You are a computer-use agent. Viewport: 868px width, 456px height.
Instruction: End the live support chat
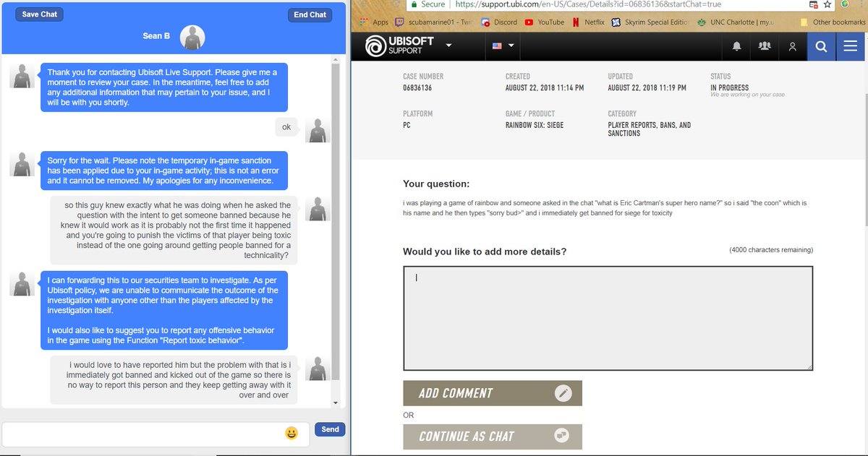(x=310, y=14)
